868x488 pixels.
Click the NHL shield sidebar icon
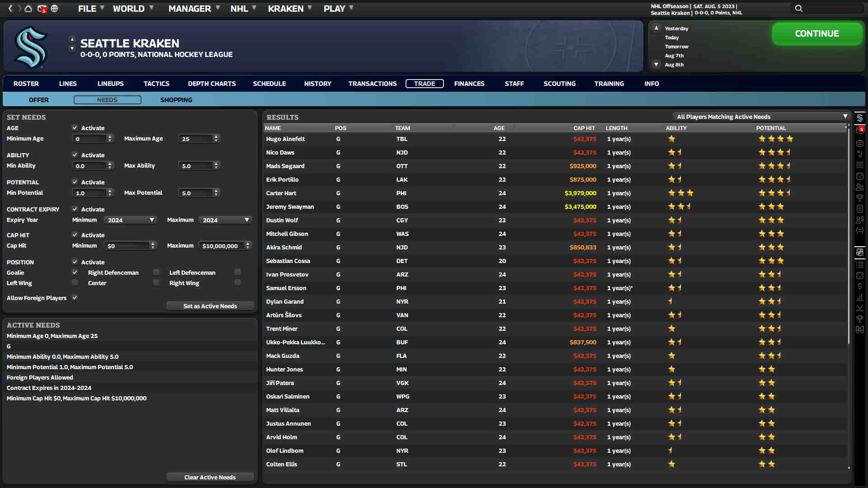859,252
